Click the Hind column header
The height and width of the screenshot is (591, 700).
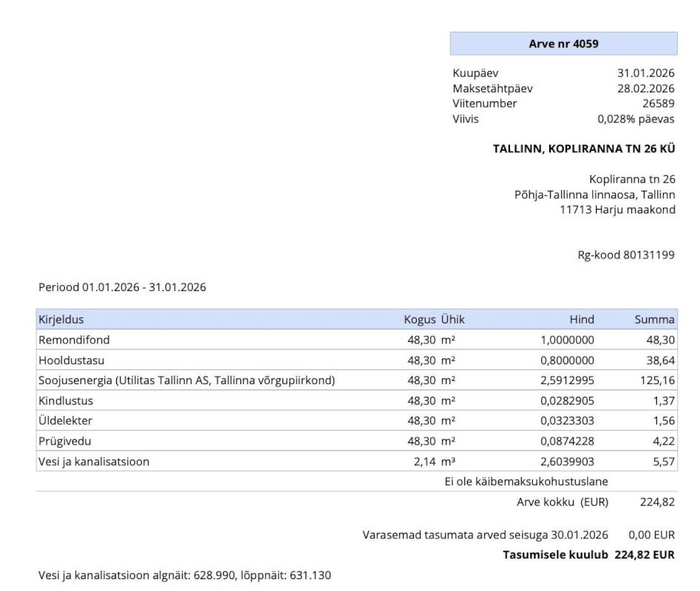coord(582,319)
